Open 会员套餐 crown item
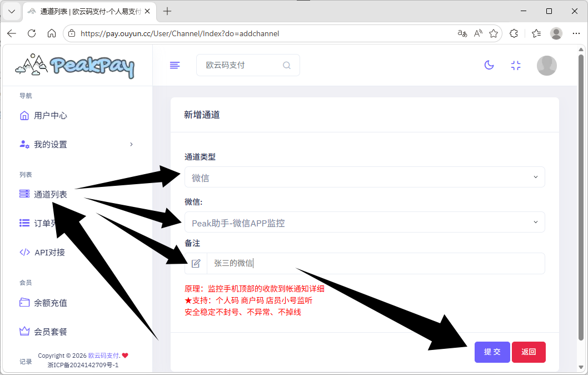This screenshot has width=588, height=375. tap(50, 332)
